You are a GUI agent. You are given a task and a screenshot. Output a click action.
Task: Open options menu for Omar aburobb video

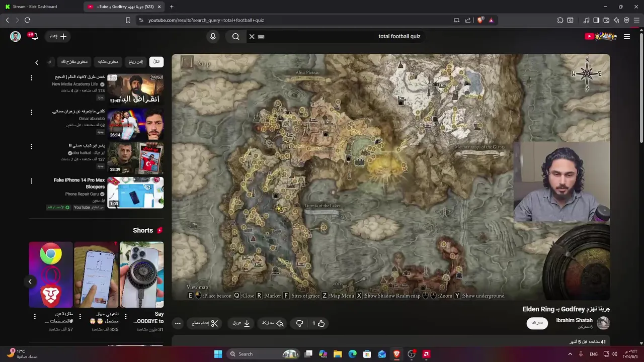pyautogui.click(x=31, y=112)
